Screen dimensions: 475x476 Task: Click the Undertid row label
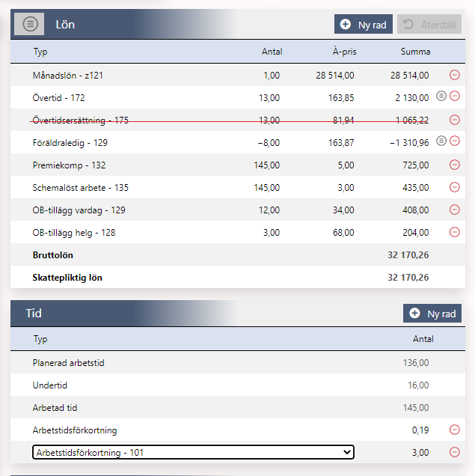(x=50, y=385)
